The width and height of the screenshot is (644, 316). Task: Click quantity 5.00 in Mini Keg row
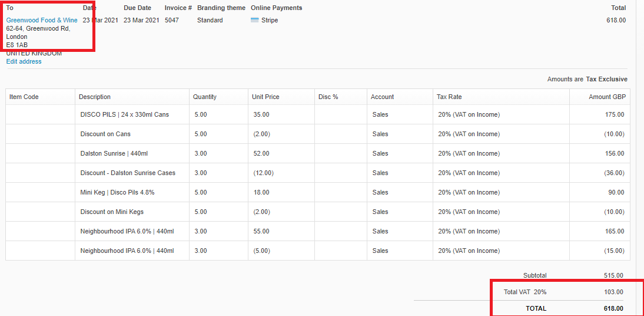tap(201, 192)
